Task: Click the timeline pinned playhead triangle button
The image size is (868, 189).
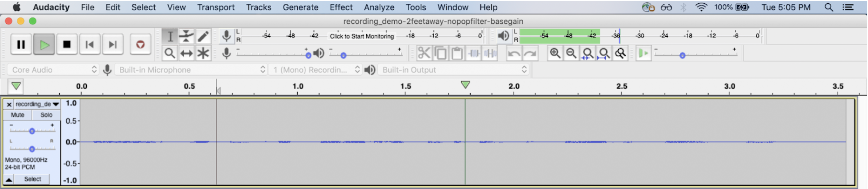Action: (16, 86)
